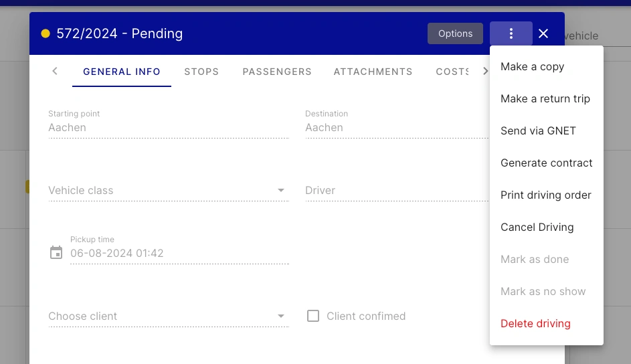Select the General Info tab
The image size is (631, 364).
point(122,72)
